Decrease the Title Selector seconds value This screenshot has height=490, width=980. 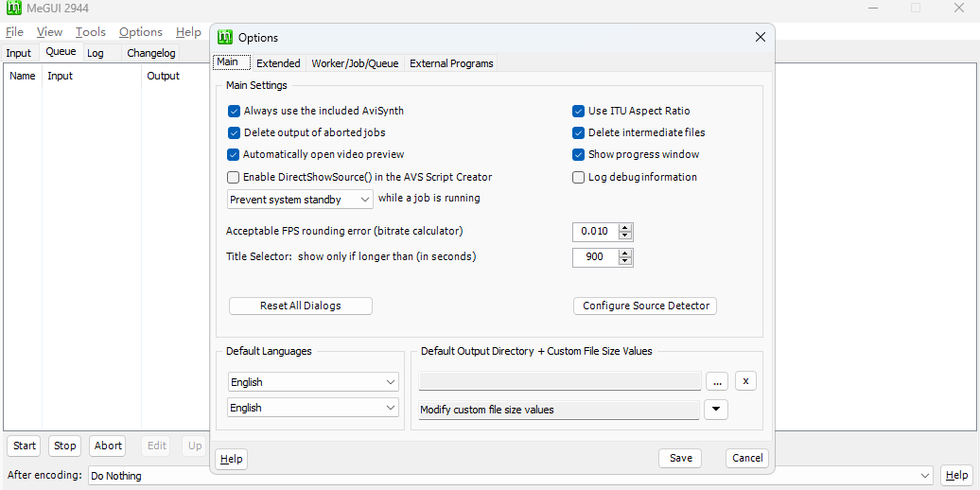coord(625,262)
